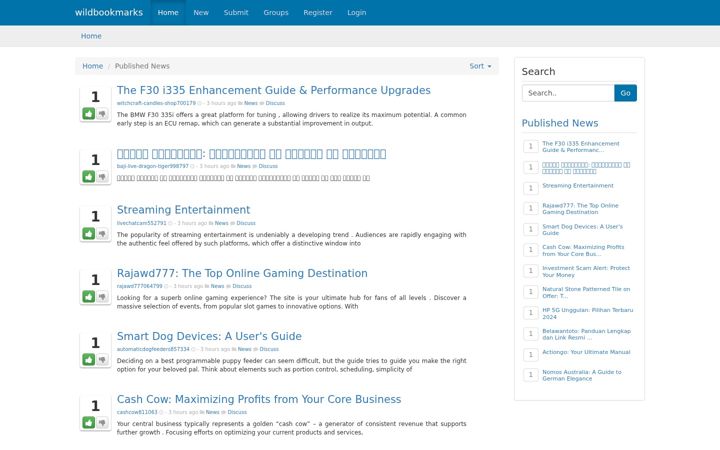Click vote count box beside sidebar Actiongo link
The width and height of the screenshot is (720, 450).
[x=531, y=354]
